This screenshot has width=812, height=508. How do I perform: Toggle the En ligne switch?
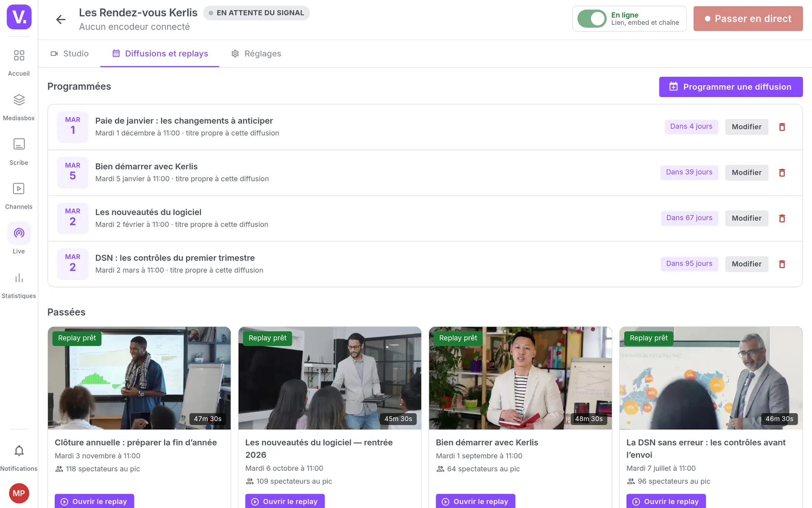[592, 19]
